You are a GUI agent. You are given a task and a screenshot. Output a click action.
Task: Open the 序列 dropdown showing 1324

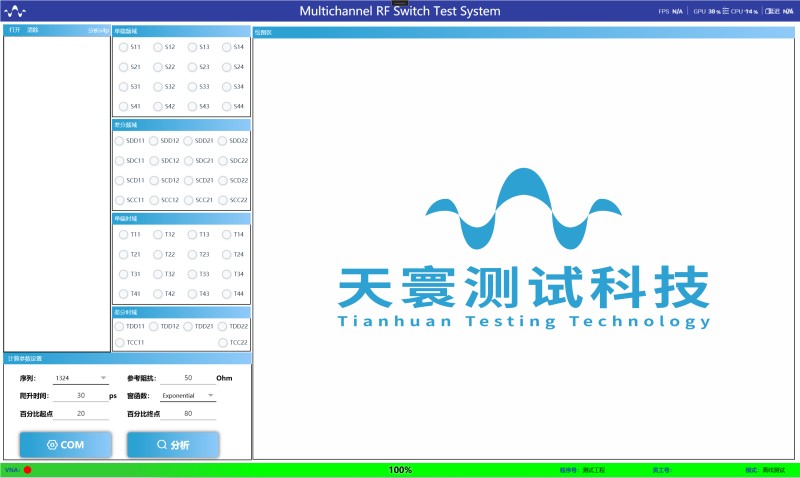click(81, 379)
